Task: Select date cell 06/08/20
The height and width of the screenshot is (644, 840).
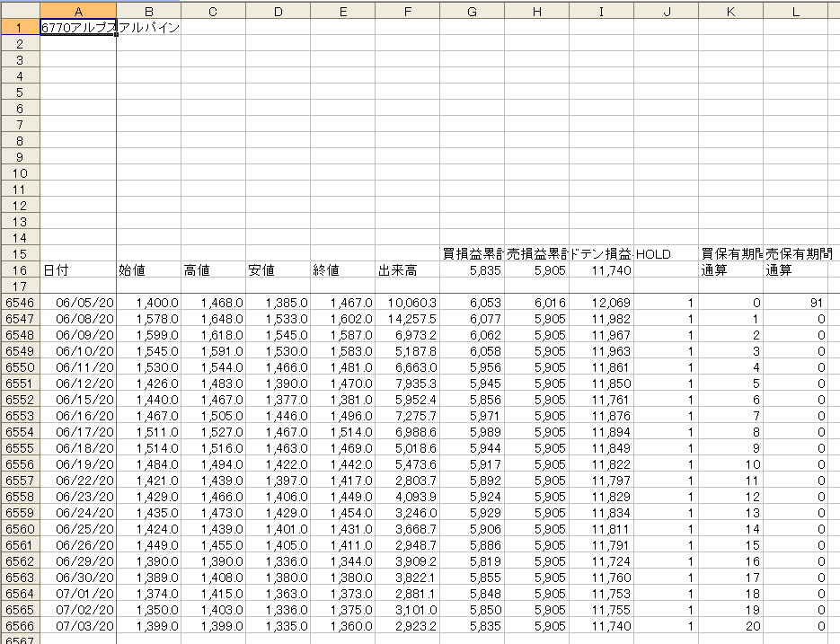Action: pyautogui.click(x=78, y=319)
